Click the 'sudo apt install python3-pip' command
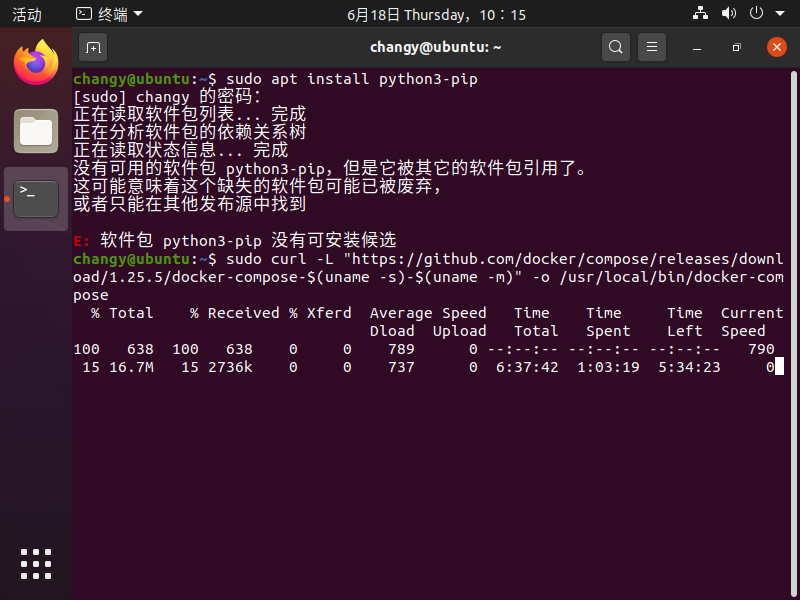 [352, 79]
